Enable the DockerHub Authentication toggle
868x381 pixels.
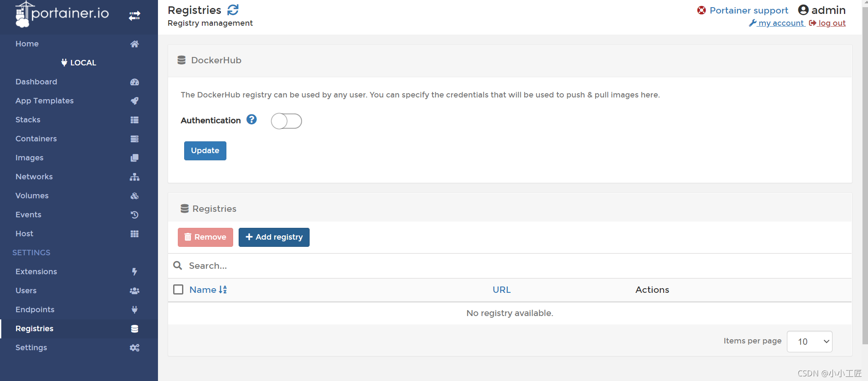tap(286, 121)
